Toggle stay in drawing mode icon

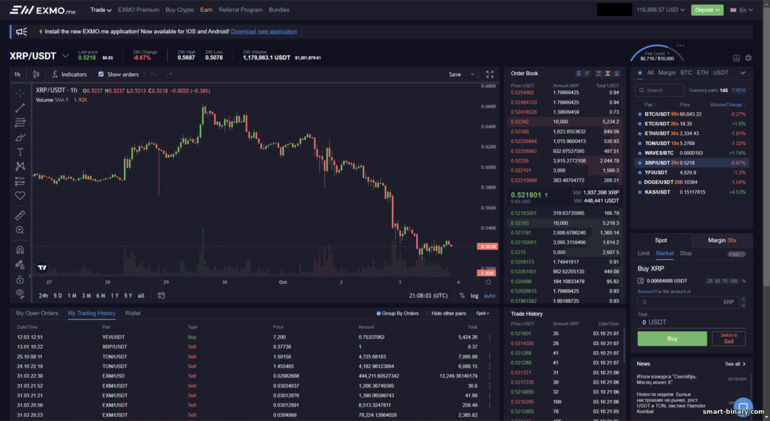point(20,264)
